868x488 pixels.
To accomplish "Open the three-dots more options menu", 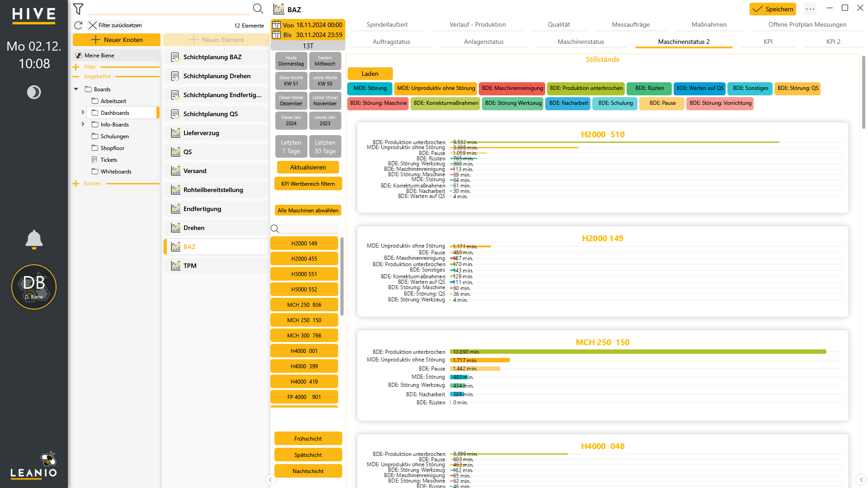I will coord(810,9).
